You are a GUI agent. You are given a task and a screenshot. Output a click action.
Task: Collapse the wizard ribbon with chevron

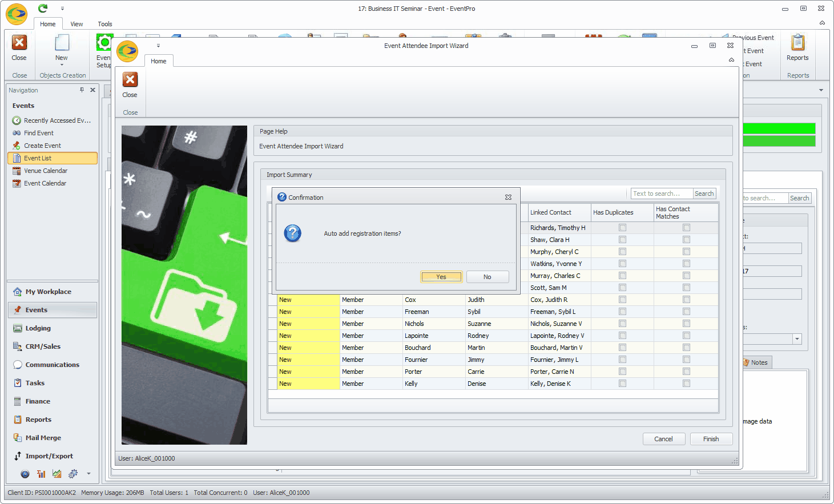[x=731, y=60]
